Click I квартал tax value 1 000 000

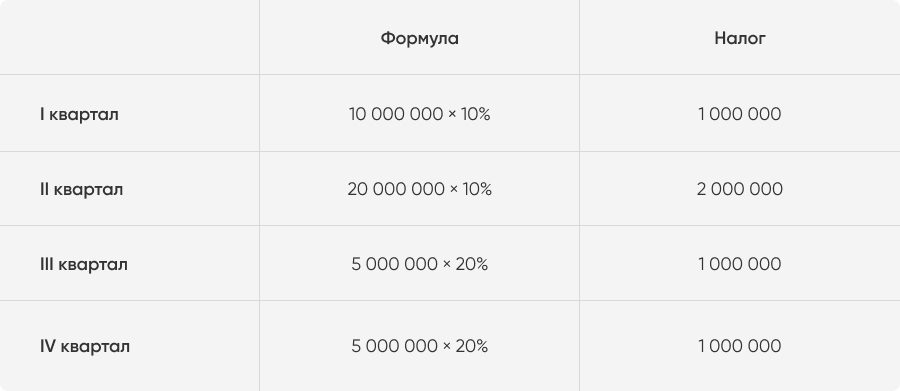tap(740, 114)
